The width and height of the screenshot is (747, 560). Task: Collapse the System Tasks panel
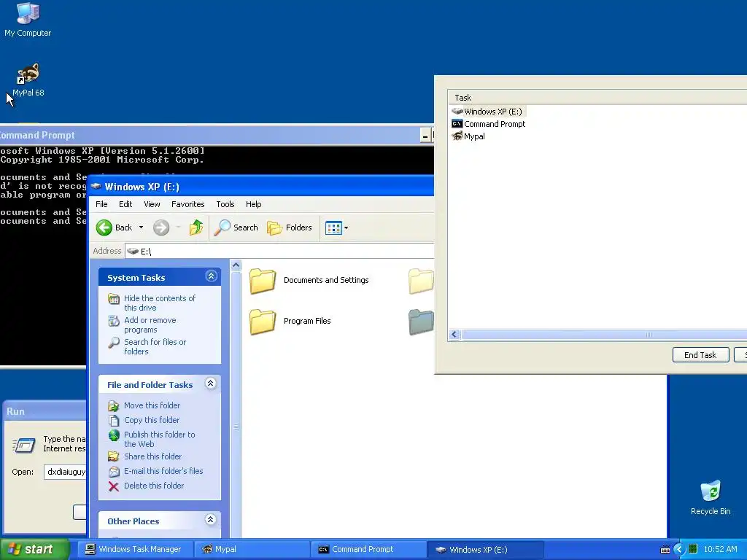coord(211,276)
